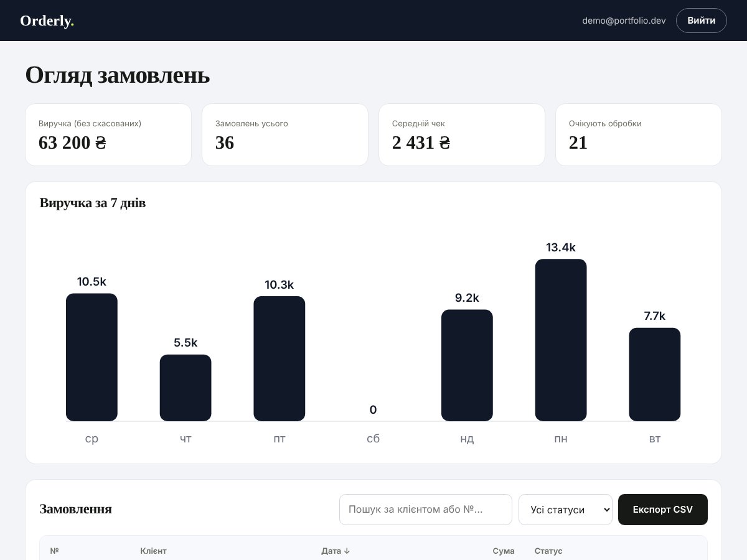Screen dimensions: 747x560
Task: Click the сб day label on chart axis
Action: [x=374, y=439]
